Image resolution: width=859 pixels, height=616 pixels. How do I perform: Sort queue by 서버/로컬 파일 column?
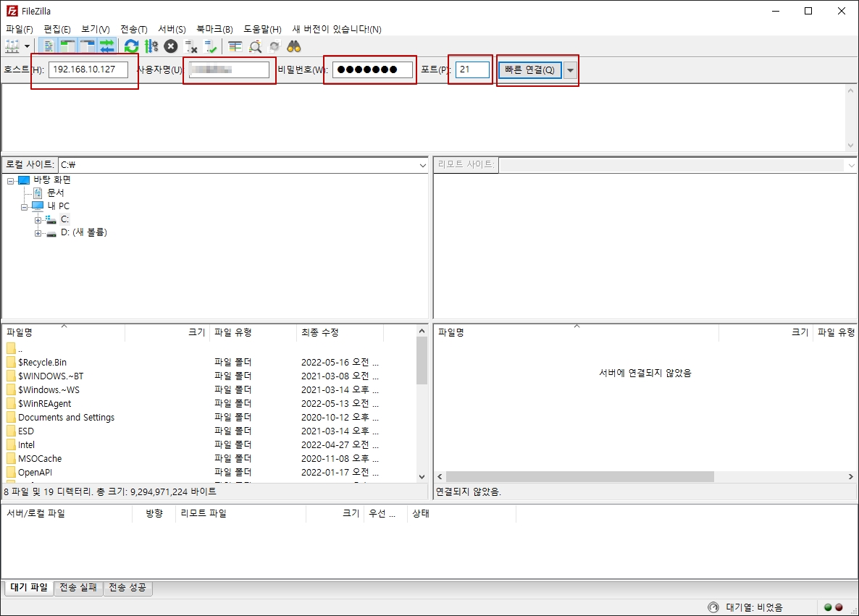click(67, 514)
